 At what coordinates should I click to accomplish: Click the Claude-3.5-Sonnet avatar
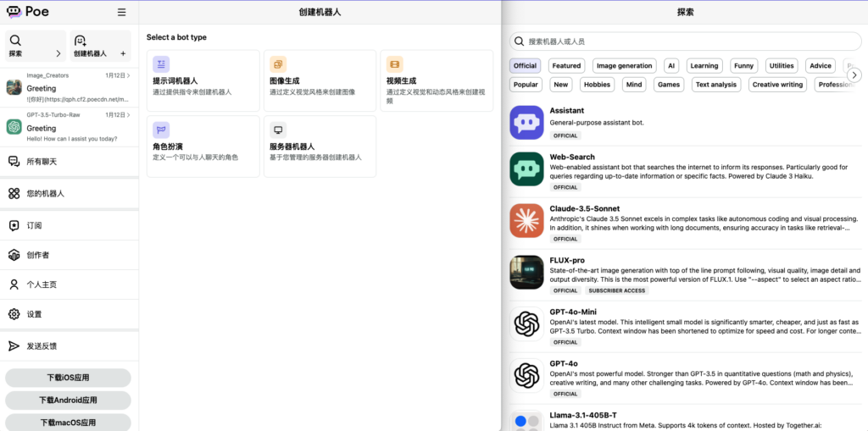point(526,220)
